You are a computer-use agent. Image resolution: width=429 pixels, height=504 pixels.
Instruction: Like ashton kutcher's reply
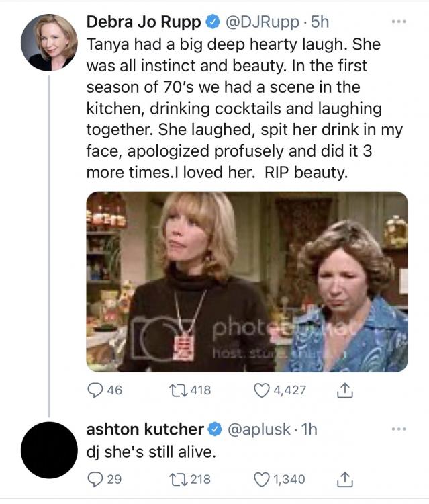(263, 479)
